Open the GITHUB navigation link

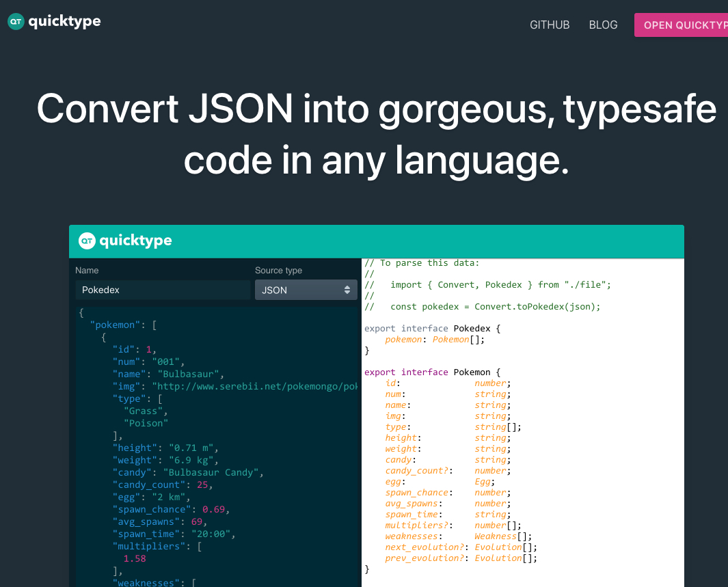pyautogui.click(x=550, y=25)
